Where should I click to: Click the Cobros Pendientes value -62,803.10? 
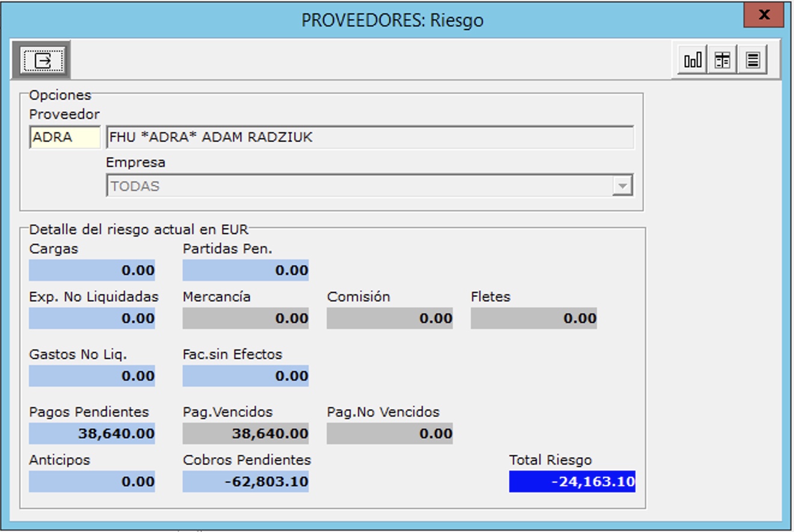pos(246,482)
